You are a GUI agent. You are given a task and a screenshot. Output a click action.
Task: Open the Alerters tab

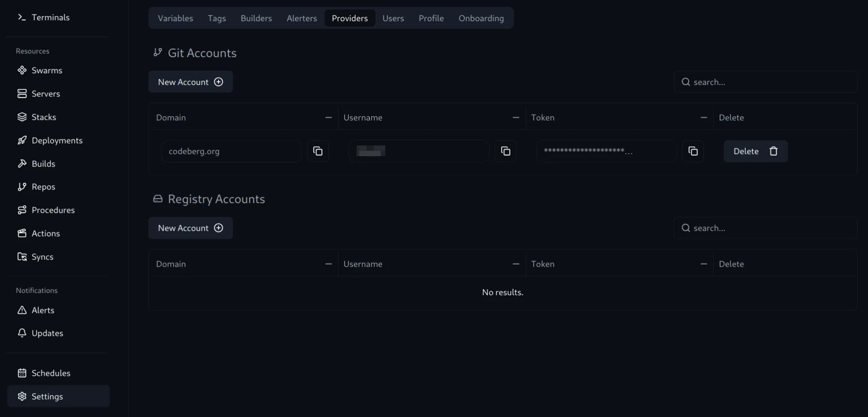[302, 18]
